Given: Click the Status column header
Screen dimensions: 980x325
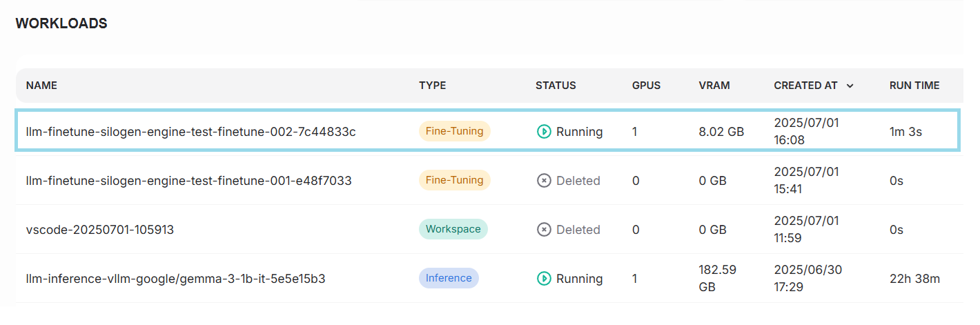Looking at the screenshot, I should (556, 86).
